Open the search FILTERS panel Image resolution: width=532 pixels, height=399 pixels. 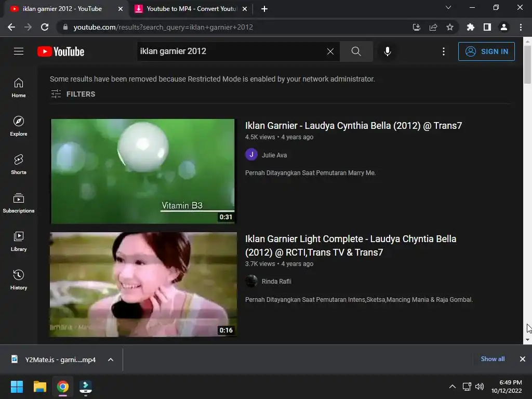coord(73,94)
